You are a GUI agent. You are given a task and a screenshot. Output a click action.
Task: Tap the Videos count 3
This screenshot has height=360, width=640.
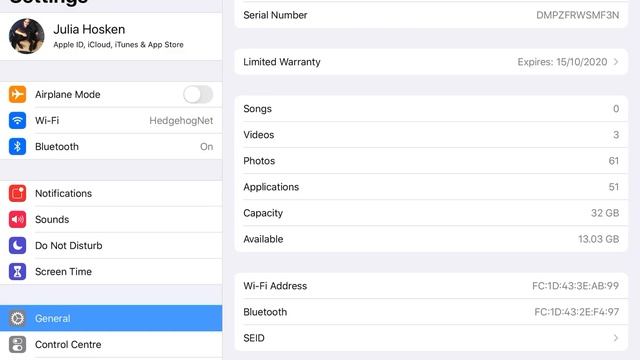pos(616,135)
